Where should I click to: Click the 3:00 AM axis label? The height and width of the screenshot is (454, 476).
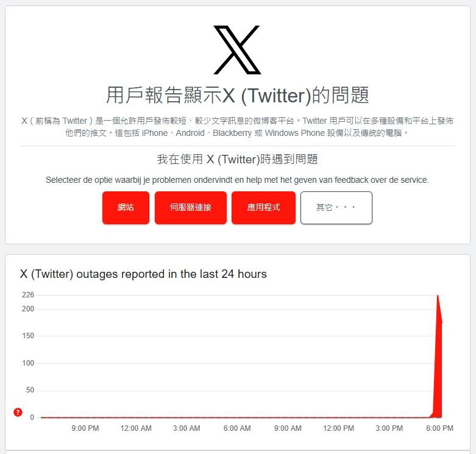[186, 428]
